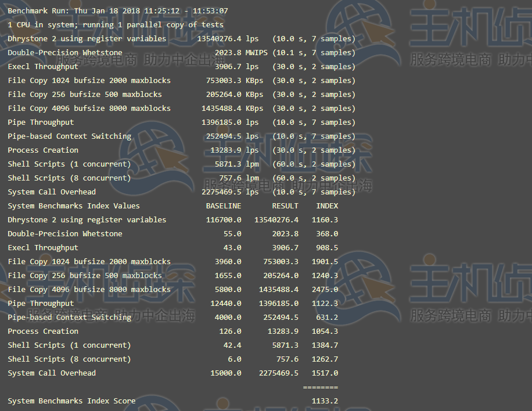This screenshot has width=532, height=411.
Task: Click the System Benchmarks Index Score value
Action: (325, 401)
